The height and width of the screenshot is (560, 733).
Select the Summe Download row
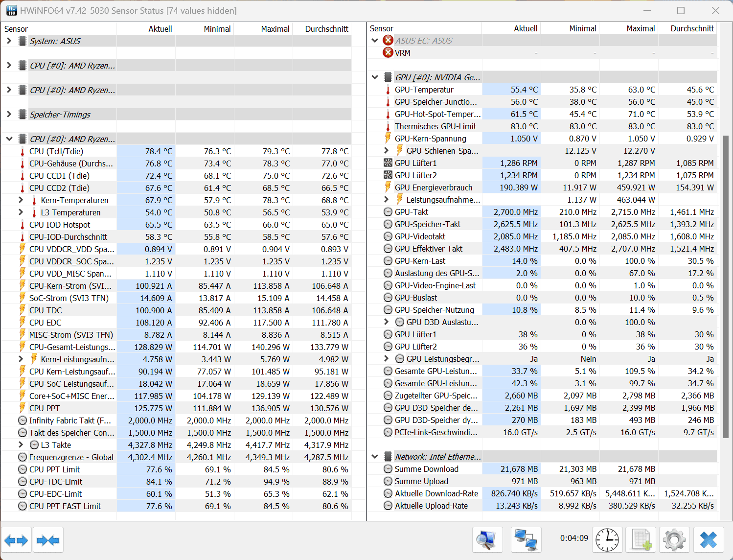click(542, 469)
